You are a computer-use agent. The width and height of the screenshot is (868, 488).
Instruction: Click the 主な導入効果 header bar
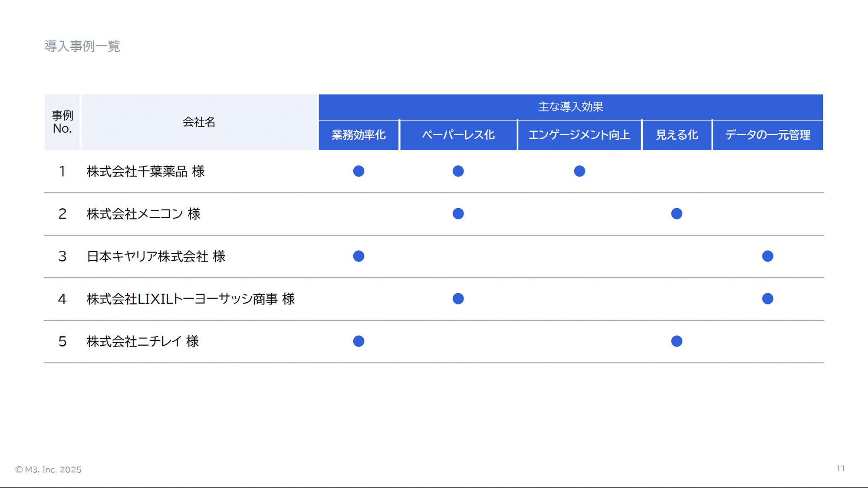pyautogui.click(x=570, y=107)
